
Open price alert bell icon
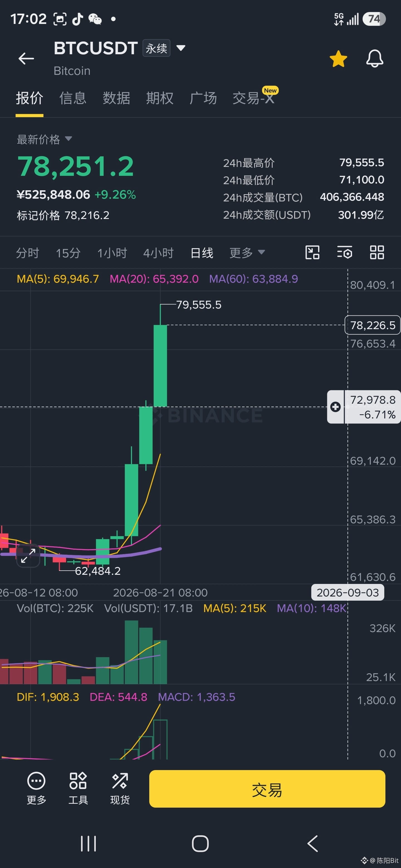tap(375, 59)
